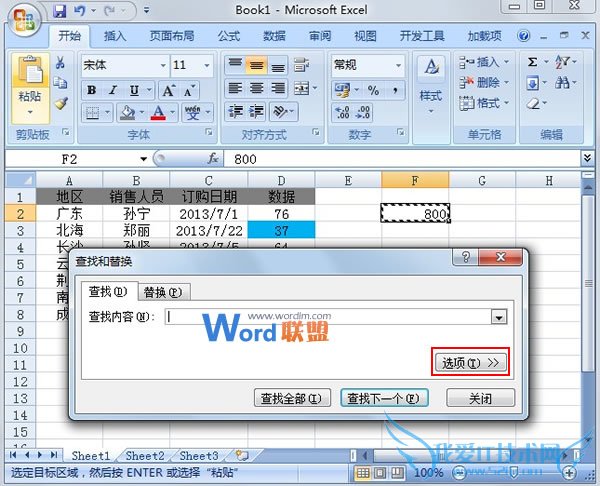Click the phonetic guide wén icon

click(x=192, y=113)
